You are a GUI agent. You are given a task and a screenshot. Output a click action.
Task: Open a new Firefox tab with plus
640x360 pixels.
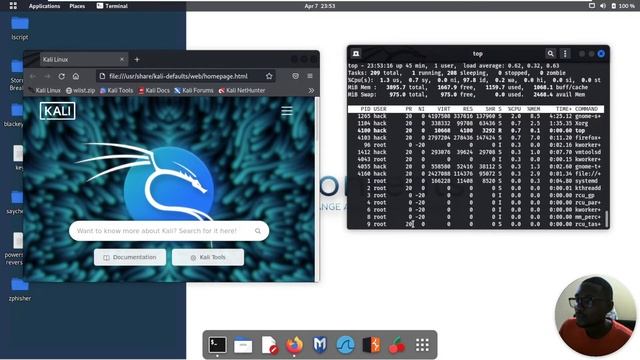[137, 60]
